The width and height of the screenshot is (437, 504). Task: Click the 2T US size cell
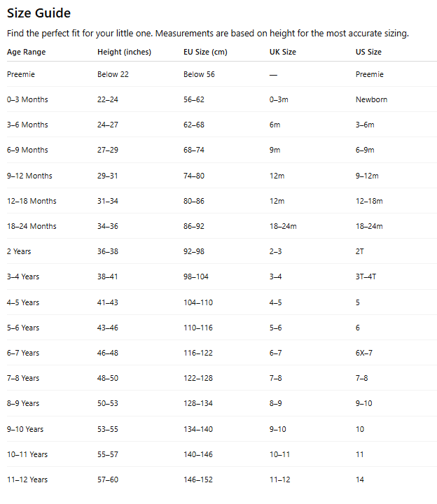coord(360,251)
